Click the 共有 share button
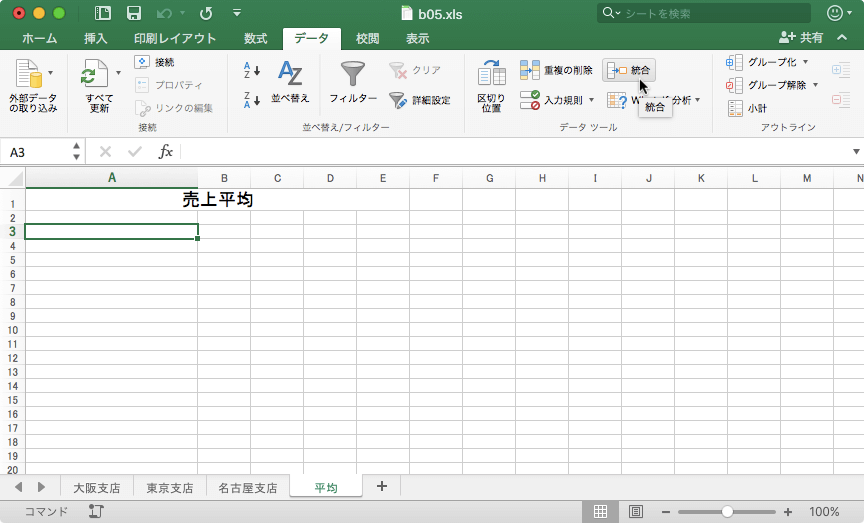The width and height of the screenshot is (864, 523). (x=801, y=37)
